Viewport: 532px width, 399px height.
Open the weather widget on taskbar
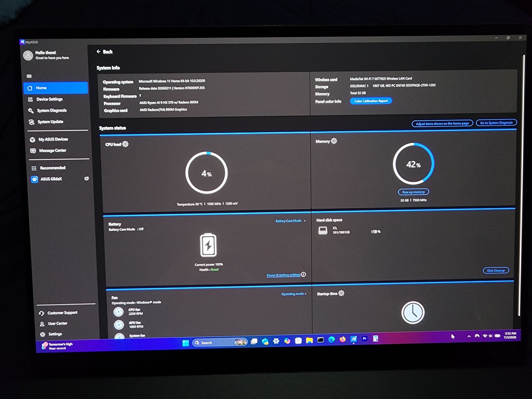(x=57, y=346)
